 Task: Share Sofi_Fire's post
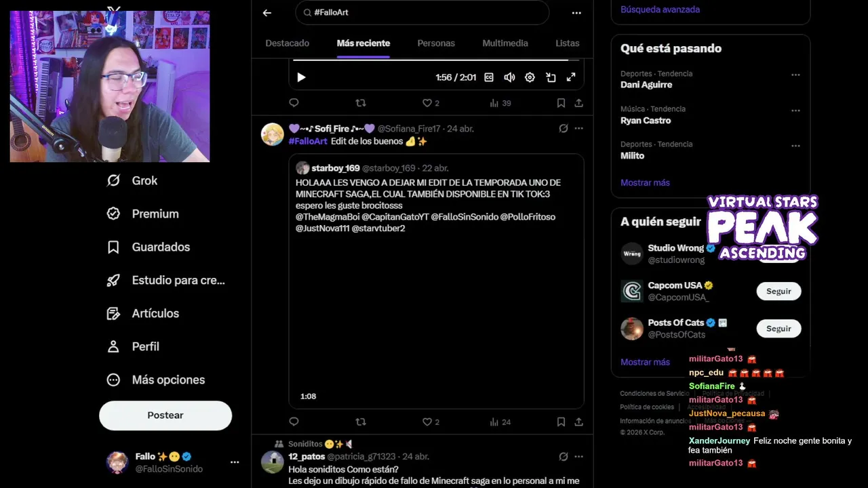(578, 422)
